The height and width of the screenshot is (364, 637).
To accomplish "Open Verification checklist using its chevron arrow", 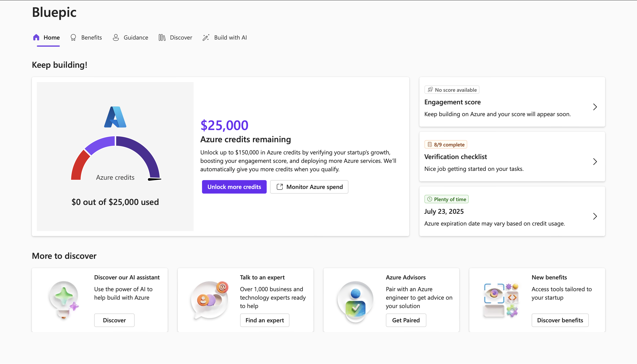I will [x=595, y=162].
